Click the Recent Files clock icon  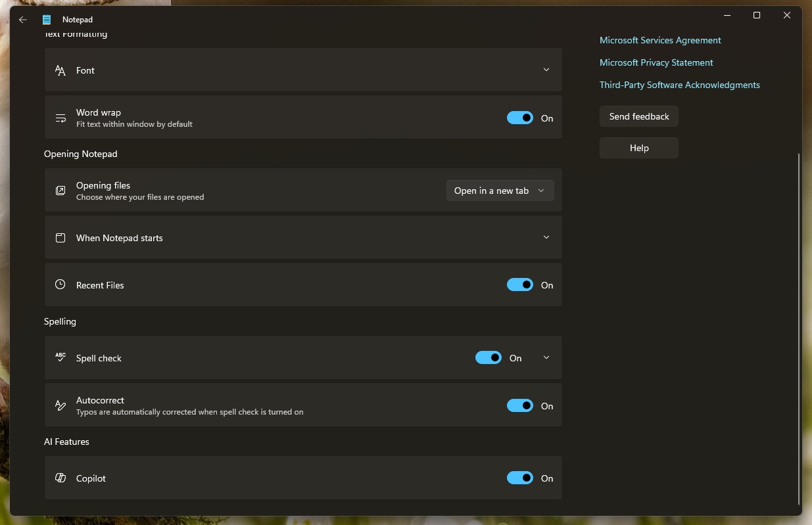(x=60, y=285)
